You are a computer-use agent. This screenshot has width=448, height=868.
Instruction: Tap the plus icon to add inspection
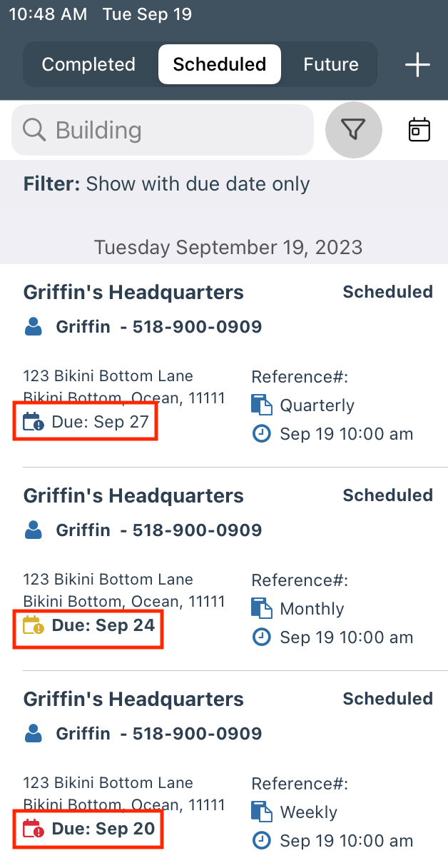pos(417,65)
